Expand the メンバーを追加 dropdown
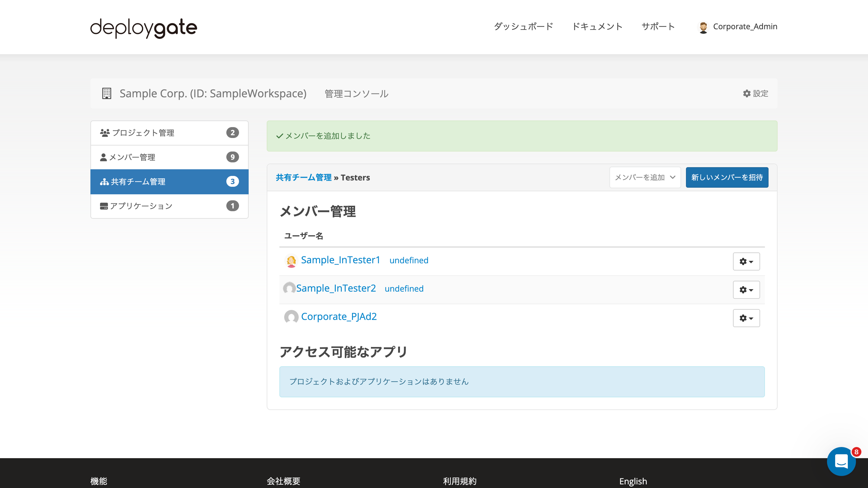The image size is (868, 488). pyautogui.click(x=645, y=177)
